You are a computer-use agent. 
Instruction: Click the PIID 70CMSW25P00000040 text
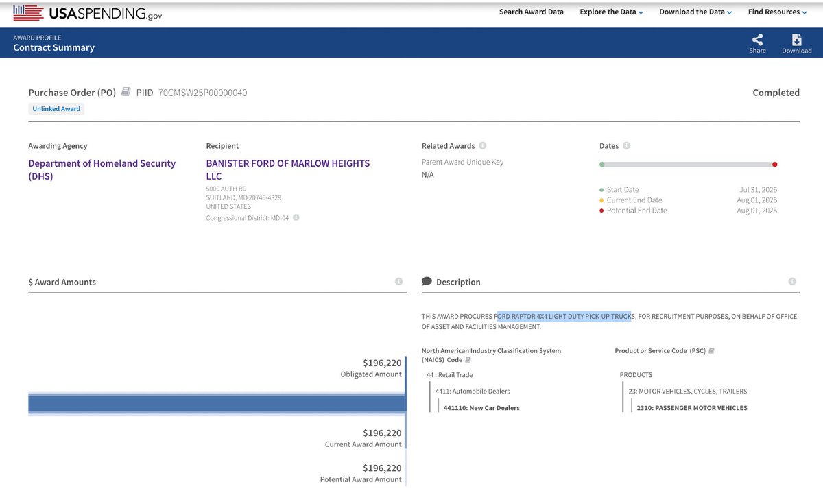click(x=202, y=93)
